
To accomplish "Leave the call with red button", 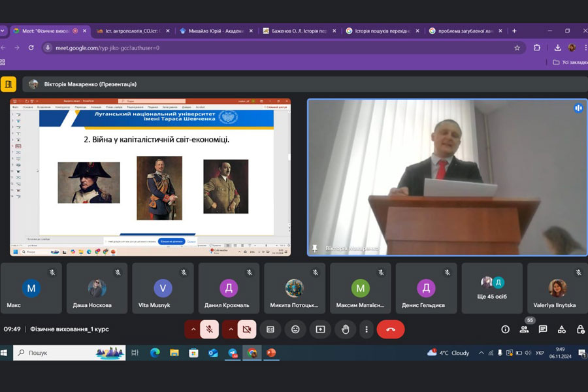I will (391, 329).
